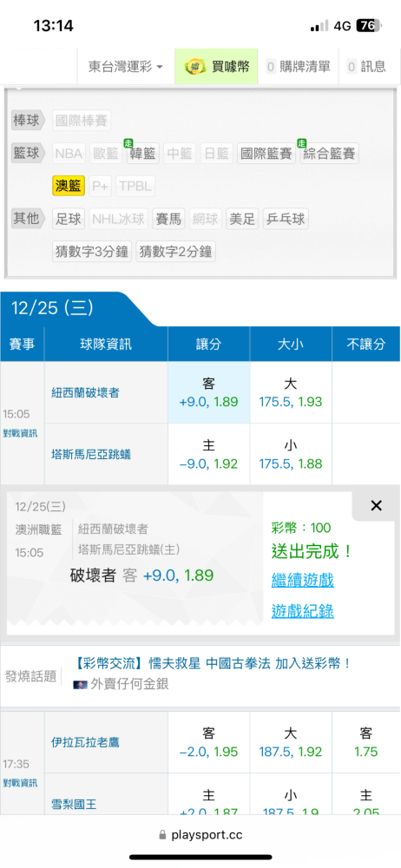Open the 購牌清單 cart list

coord(298,67)
